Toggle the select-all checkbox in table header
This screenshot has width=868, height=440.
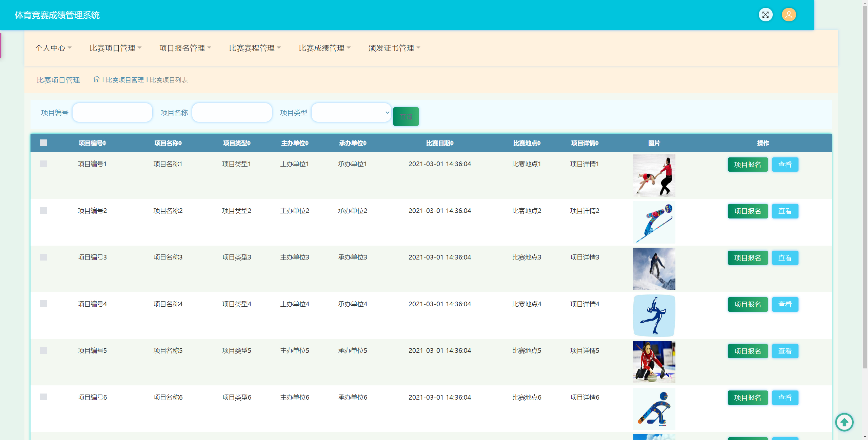coord(43,143)
